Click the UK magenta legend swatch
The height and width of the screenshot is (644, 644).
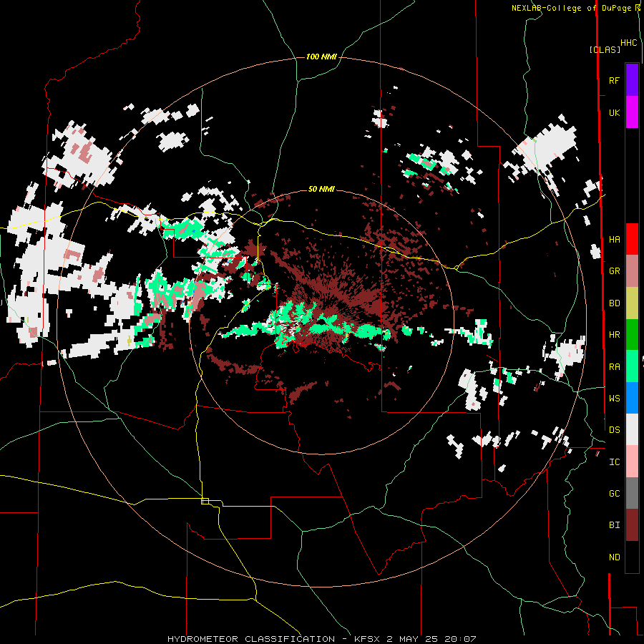point(632,112)
